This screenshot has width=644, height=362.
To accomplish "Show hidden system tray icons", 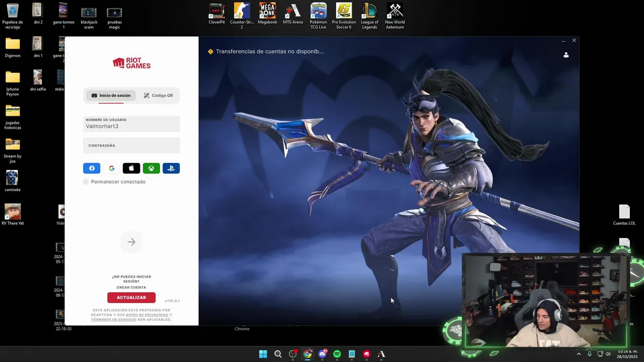I will (x=579, y=354).
